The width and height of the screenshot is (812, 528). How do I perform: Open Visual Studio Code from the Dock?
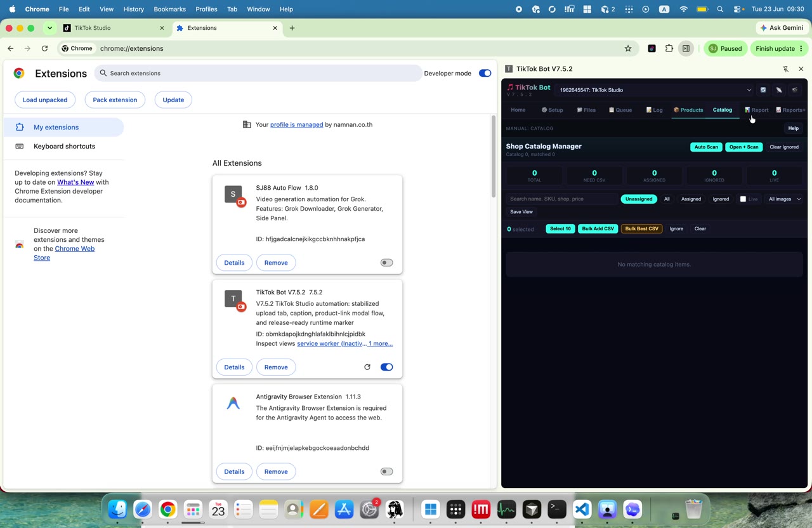click(582, 509)
